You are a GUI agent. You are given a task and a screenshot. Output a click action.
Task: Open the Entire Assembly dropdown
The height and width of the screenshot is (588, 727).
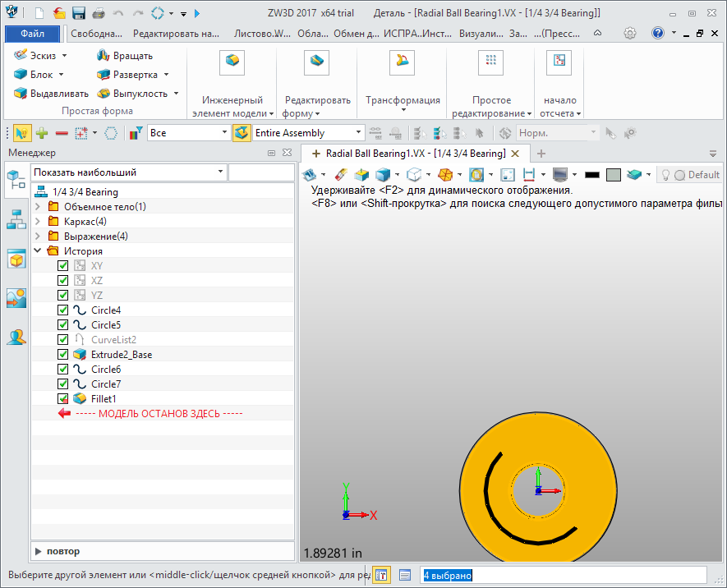[x=359, y=132]
